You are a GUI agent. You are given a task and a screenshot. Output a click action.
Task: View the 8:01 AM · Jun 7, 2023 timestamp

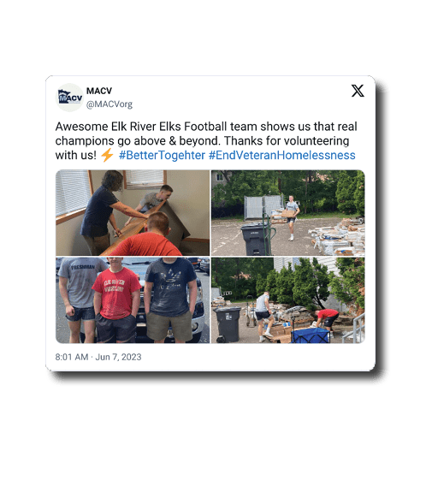(x=98, y=357)
